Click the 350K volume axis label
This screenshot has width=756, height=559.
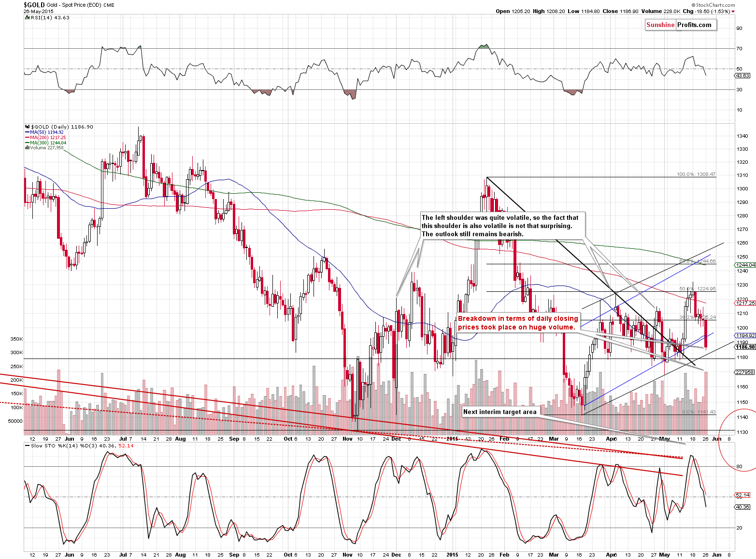16,339
